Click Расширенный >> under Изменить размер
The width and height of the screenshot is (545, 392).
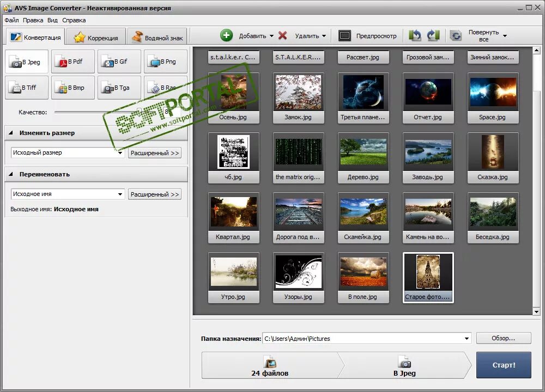click(x=155, y=153)
